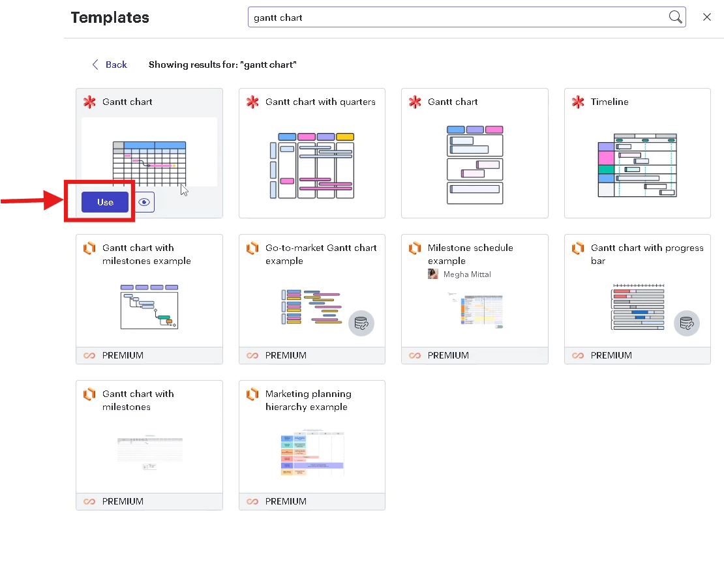This screenshot has width=724, height=588.
Task: Click the search magnifier icon
Action: (675, 17)
